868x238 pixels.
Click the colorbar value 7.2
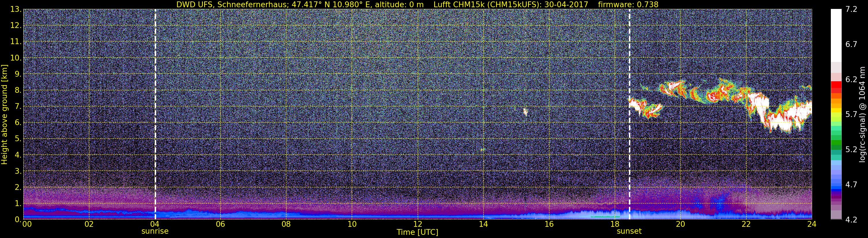click(851, 9)
